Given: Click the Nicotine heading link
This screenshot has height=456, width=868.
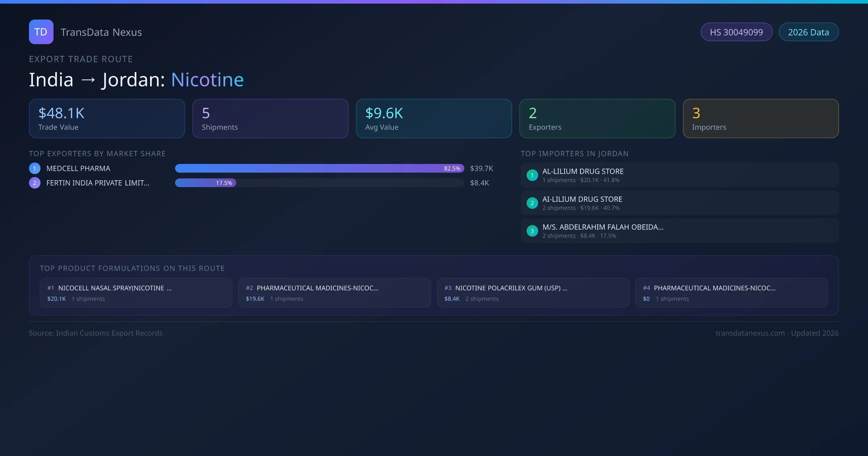Looking at the screenshot, I should click(x=207, y=80).
